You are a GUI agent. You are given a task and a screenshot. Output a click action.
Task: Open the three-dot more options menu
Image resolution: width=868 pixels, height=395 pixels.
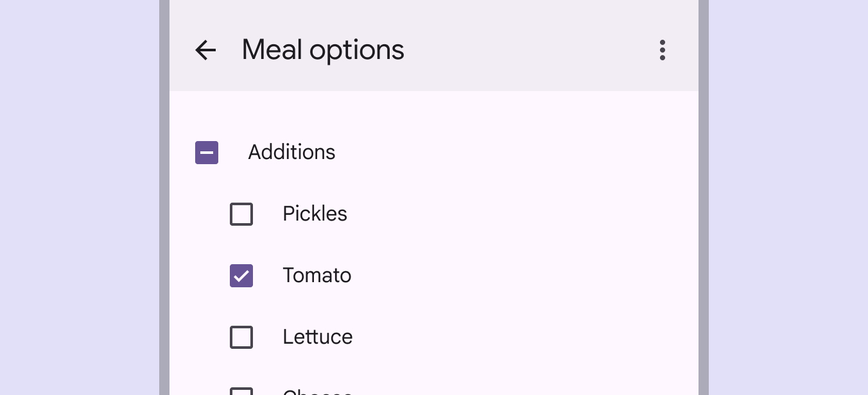click(662, 50)
